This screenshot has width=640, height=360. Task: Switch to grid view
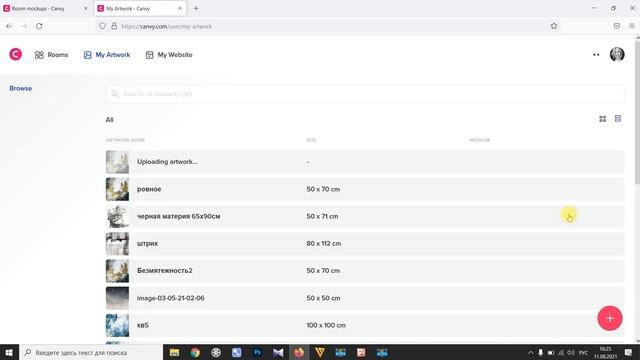(x=602, y=119)
